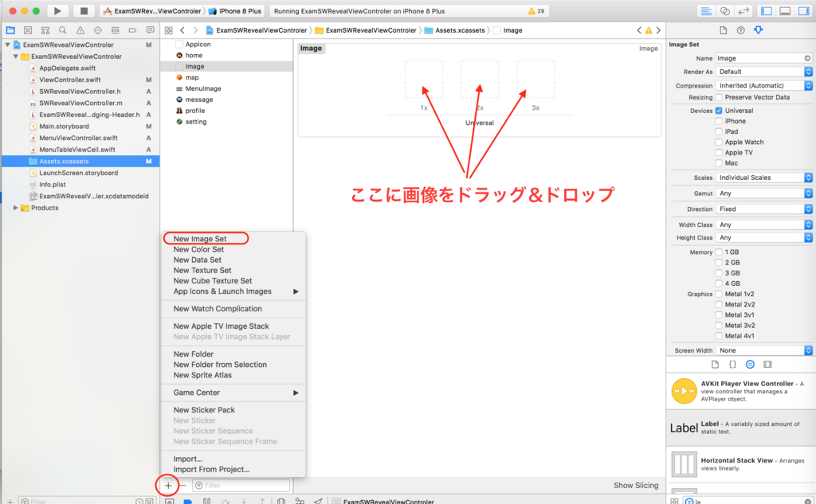Choose New Color Set menu item
Screen dimensions: 816x504
click(x=233, y=249)
